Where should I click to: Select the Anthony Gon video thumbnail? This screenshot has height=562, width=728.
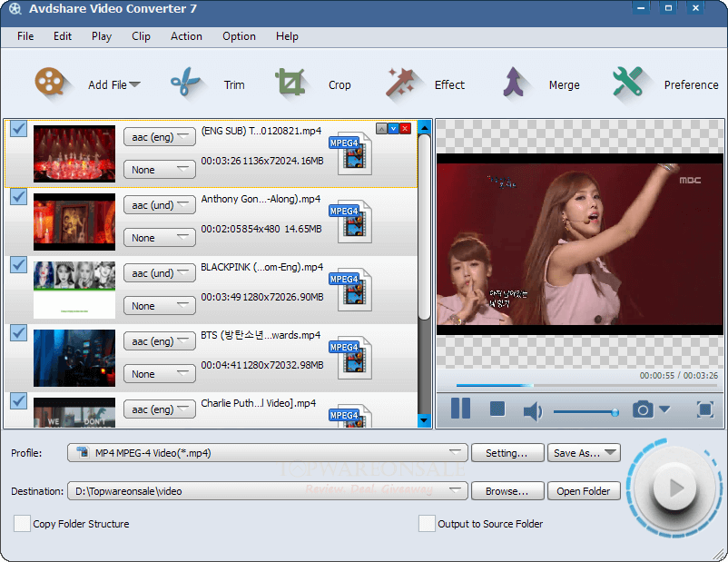coord(74,222)
